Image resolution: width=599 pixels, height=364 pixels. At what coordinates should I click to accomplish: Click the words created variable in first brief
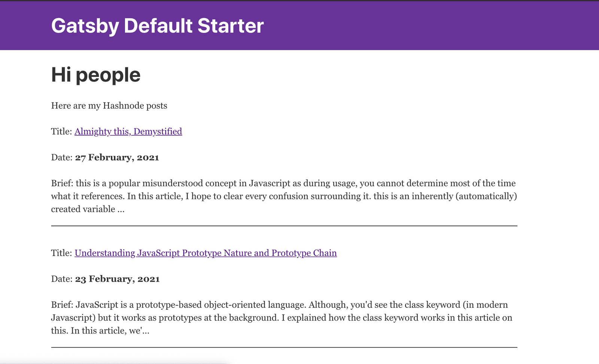[x=83, y=209]
